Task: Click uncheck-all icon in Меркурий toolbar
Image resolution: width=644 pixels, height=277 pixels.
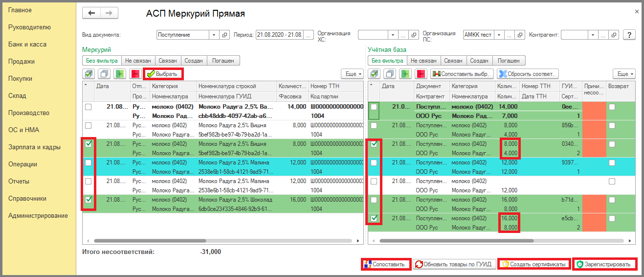Action: (104, 74)
